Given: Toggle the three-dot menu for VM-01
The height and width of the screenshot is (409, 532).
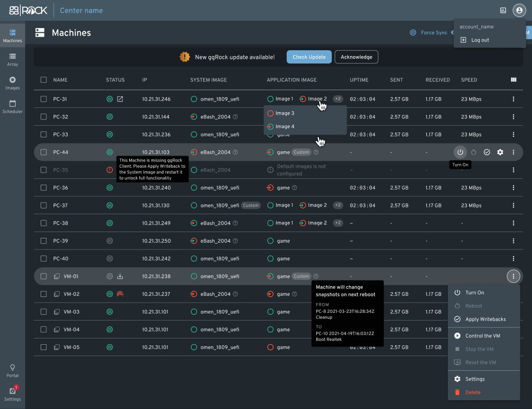Looking at the screenshot, I should [x=513, y=277].
